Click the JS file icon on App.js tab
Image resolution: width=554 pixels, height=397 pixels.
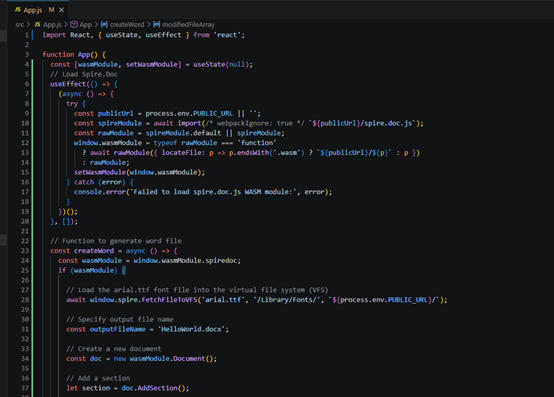[x=18, y=10]
